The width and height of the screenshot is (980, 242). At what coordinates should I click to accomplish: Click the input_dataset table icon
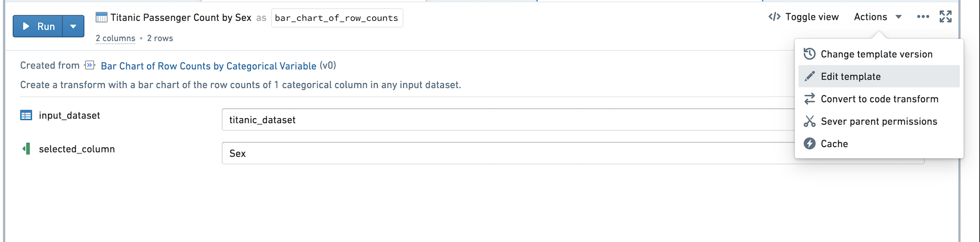pos(26,115)
